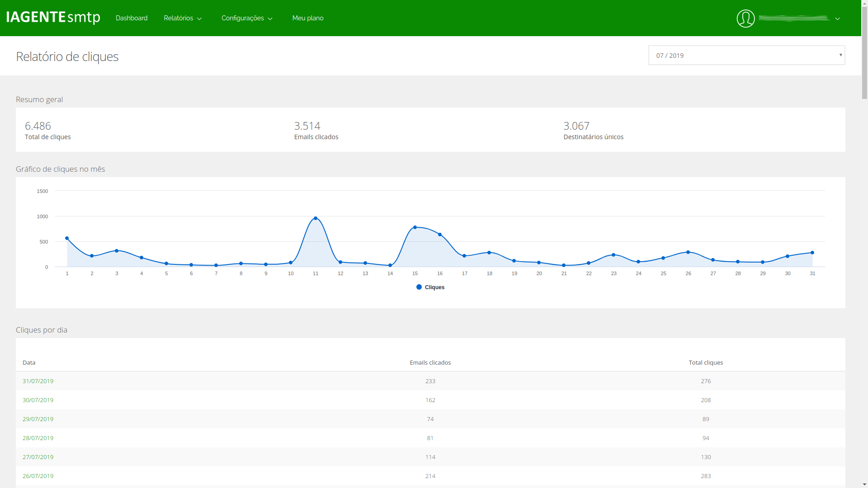Click the chart peak point on day 11
Viewport: 868px width, 488px height.
[316, 218]
